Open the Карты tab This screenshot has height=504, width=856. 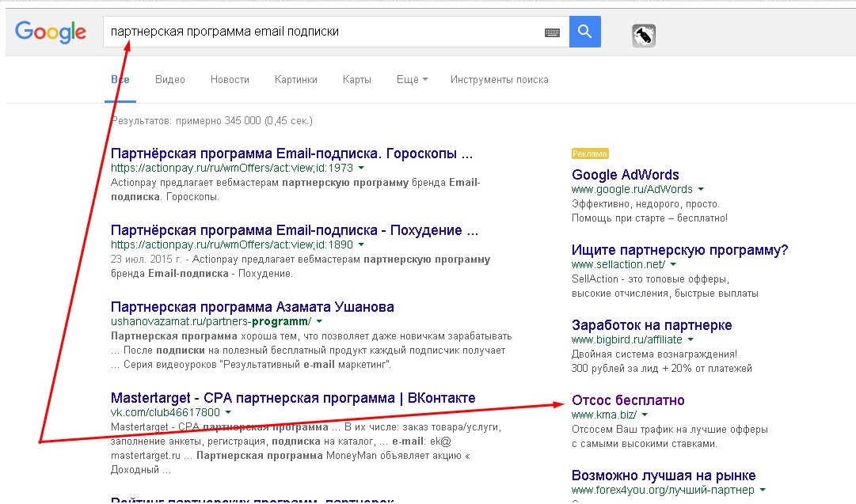point(357,80)
